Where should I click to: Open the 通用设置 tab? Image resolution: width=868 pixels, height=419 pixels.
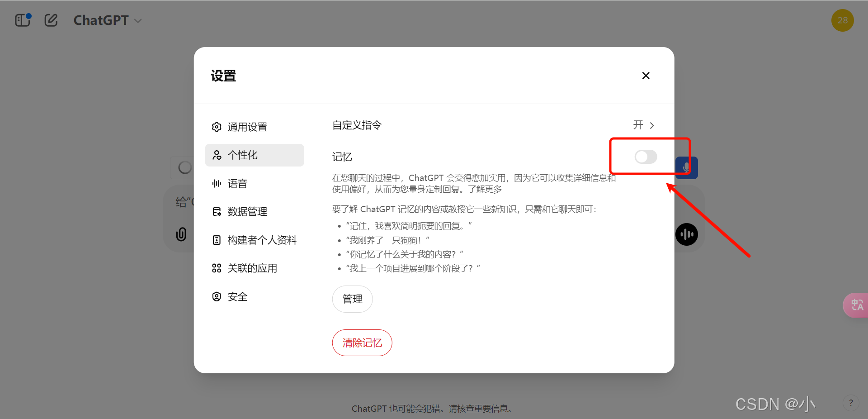pyautogui.click(x=255, y=127)
